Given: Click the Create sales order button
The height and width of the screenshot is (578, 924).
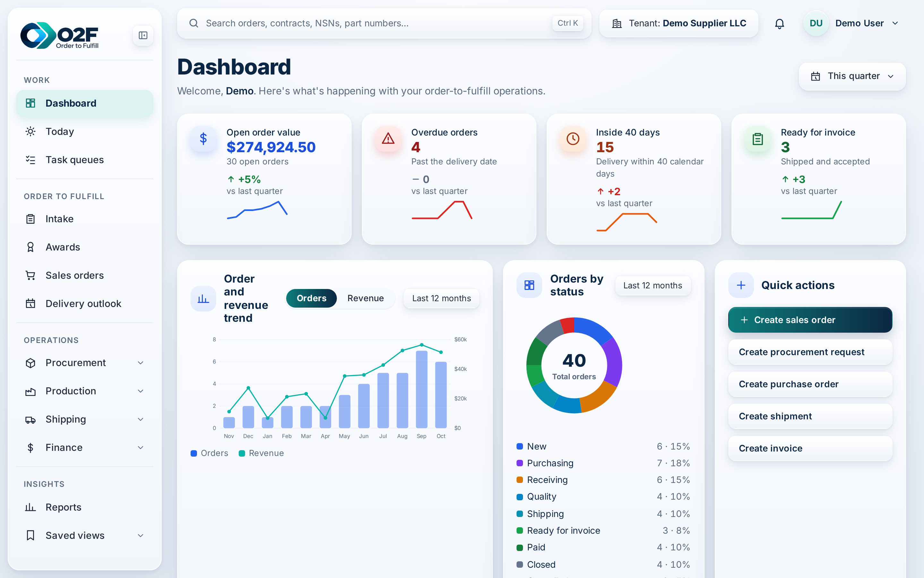Looking at the screenshot, I should coord(810,320).
